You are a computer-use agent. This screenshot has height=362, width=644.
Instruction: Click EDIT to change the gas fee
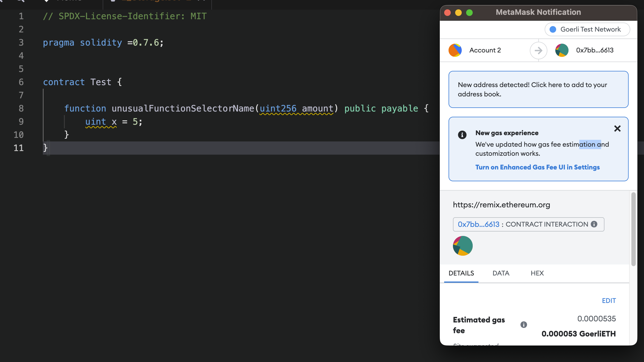[x=609, y=301]
